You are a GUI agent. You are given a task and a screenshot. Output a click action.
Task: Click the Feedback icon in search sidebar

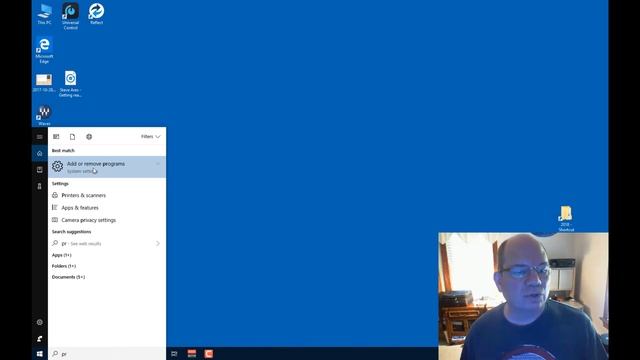[40, 338]
